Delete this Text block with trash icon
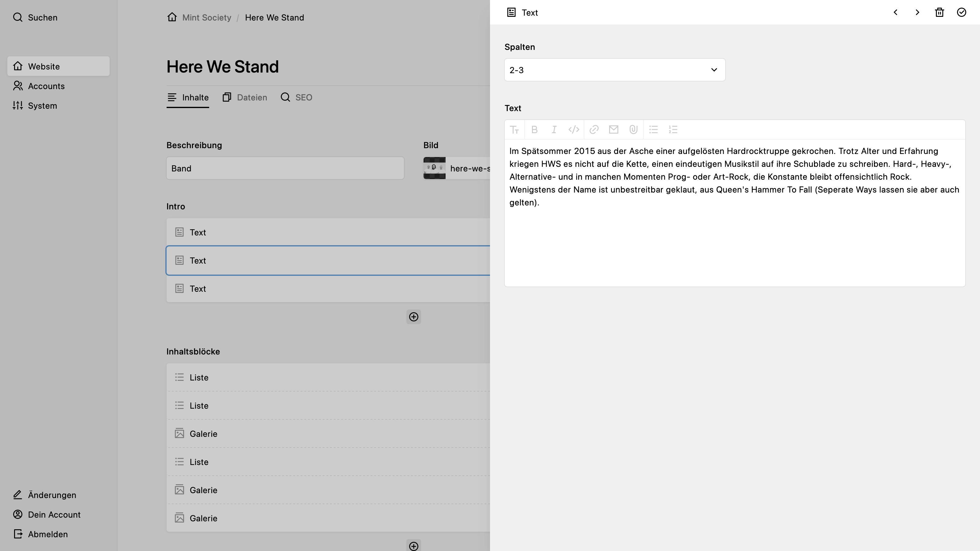Viewport: 980px width, 551px height. pos(939,13)
